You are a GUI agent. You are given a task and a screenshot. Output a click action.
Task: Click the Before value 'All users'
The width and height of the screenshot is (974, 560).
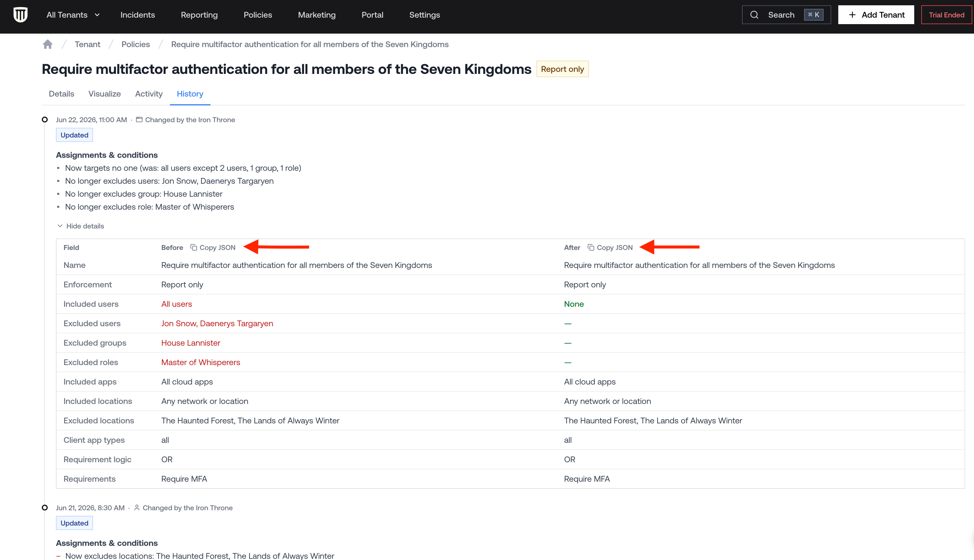click(x=176, y=304)
